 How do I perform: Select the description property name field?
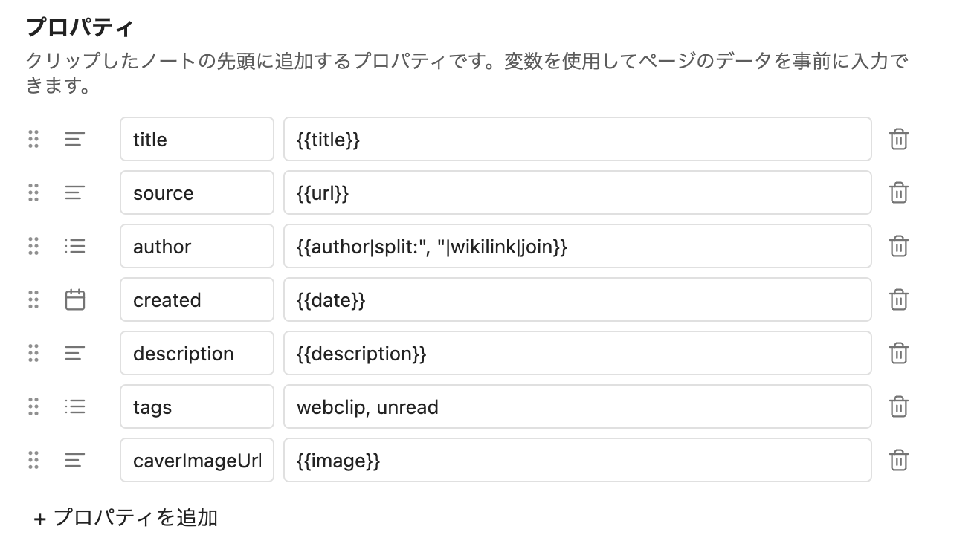[196, 354]
